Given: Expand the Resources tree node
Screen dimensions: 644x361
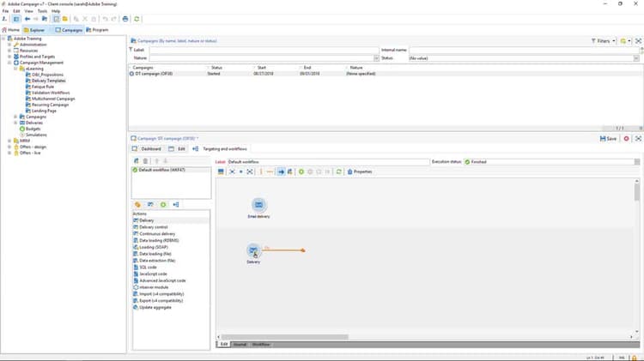Looking at the screenshot, I should [9, 51].
